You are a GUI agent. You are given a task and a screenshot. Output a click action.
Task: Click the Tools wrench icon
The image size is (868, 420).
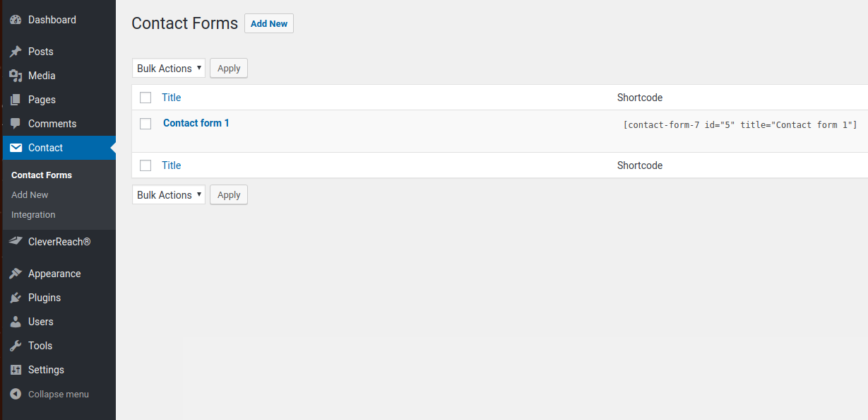point(16,346)
